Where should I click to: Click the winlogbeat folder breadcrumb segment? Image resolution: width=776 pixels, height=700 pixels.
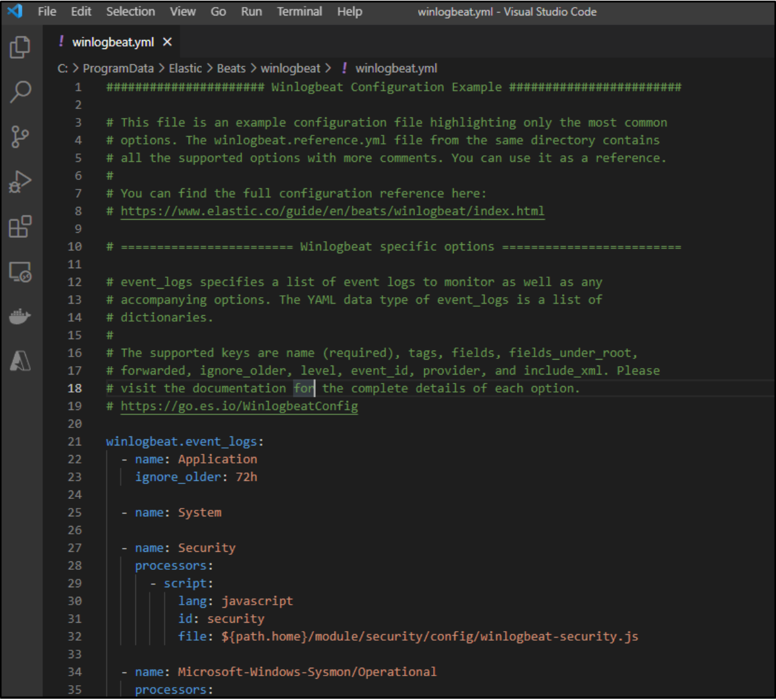click(290, 68)
